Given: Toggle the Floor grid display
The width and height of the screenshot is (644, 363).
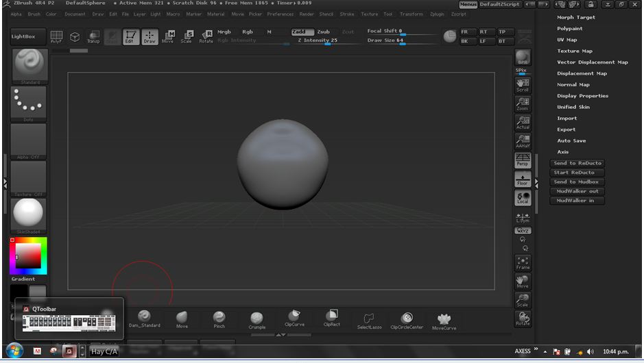Looking at the screenshot, I should [x=523, y=179].
